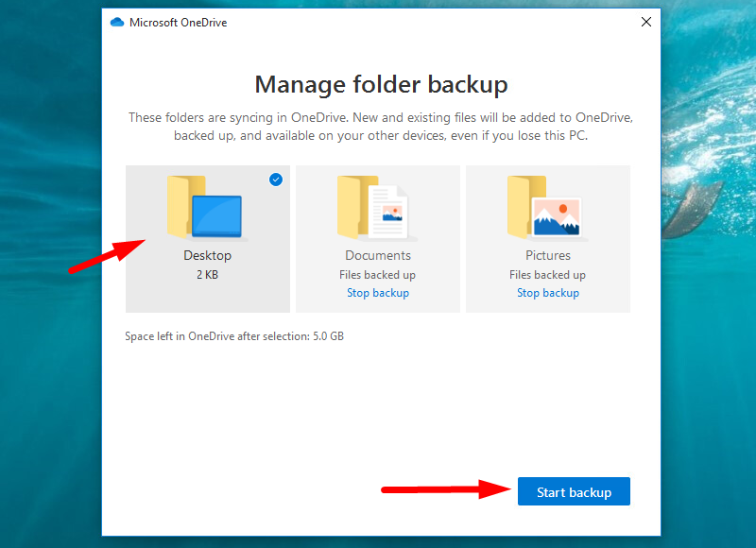Select the Desktop folder icon

click(206, 206)
